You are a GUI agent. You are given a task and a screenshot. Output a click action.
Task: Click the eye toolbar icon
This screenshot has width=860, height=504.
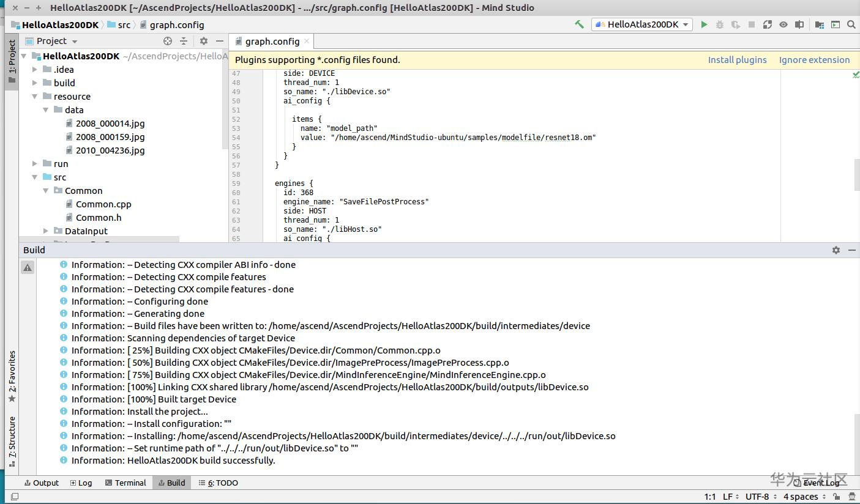783,24
